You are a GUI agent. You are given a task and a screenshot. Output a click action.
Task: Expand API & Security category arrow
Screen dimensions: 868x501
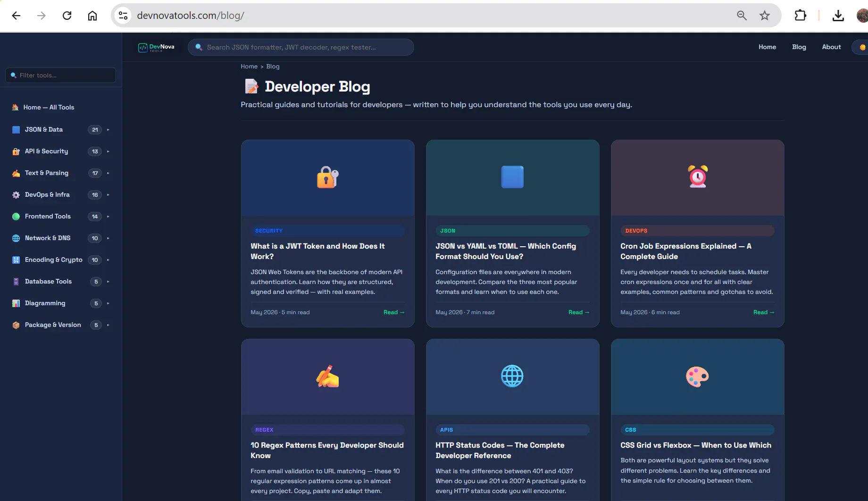pos(108,151)
